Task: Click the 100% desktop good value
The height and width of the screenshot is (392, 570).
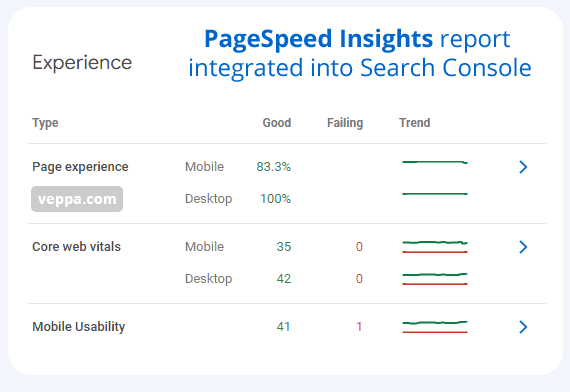Action: click(x=276, y=199)
